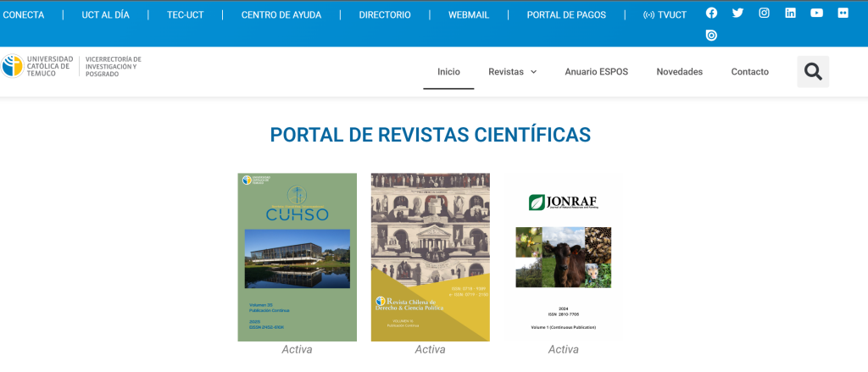This screenshot has height=372, width=868.
Task: Go to CENTRO DE AYUDA
Action: point(281,15)
